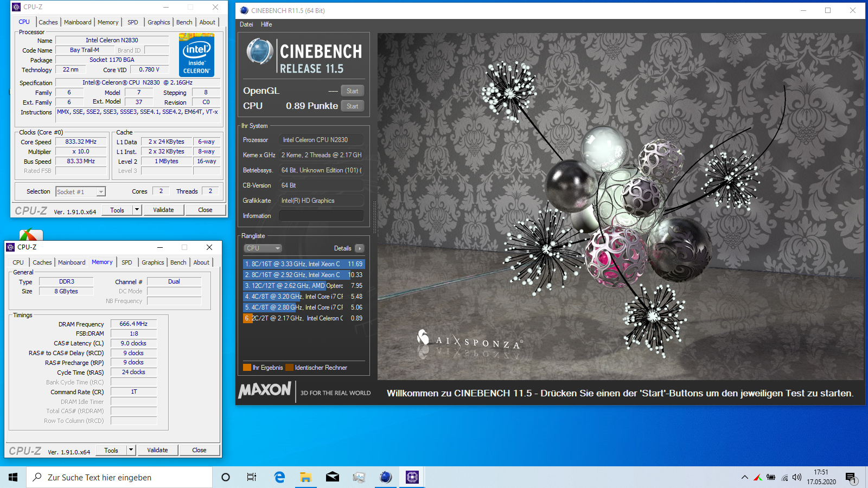Open Bench tab in lower CPU-Z window
The width and height of the screenshot is (868, 488).
click(x=178, y=262)
